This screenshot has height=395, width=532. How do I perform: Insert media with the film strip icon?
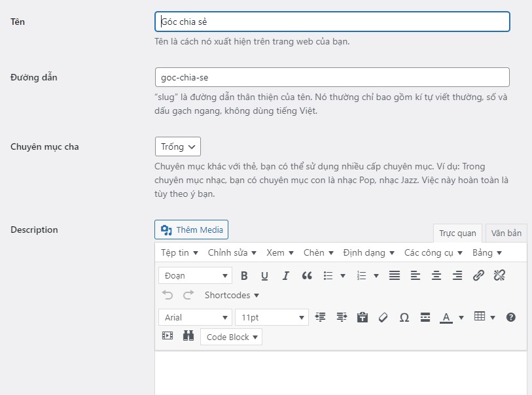click(168, 335)
